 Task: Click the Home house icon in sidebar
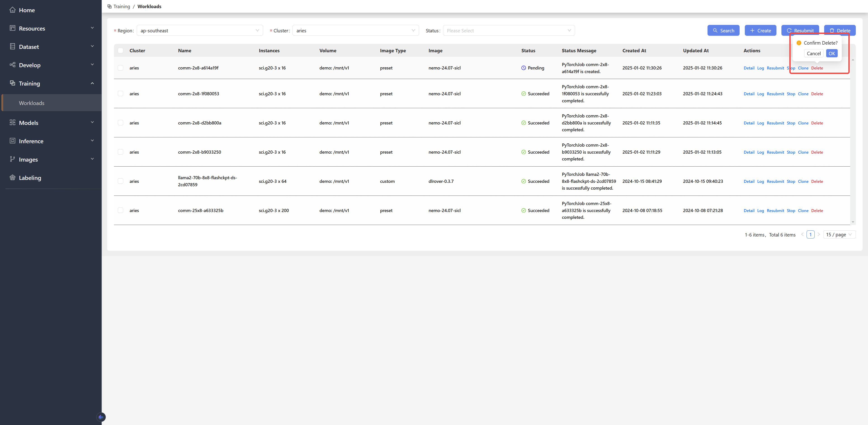(12, 10)
